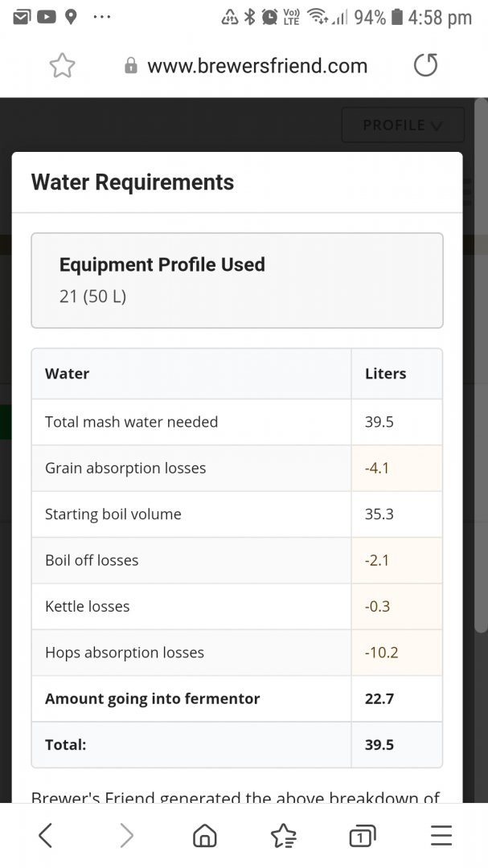The height and width of the screenshot is (868, 488).
Task: Tap the padlock security icon
Action: click(x=131, y=66)
